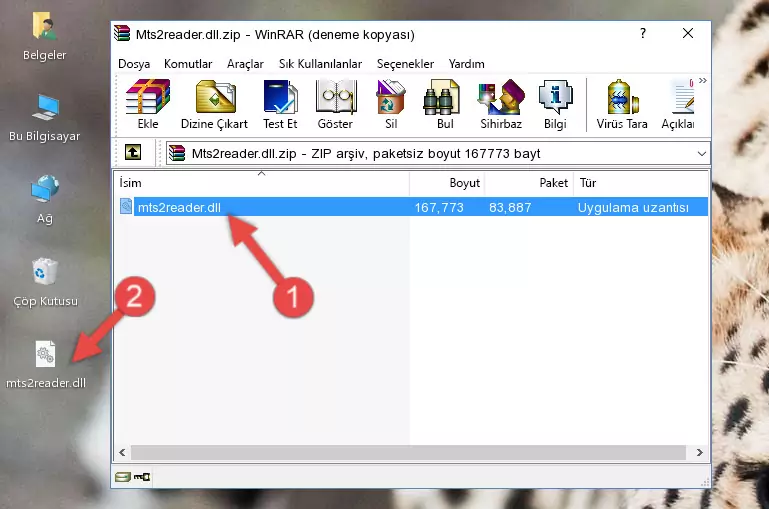
Task: Click Dizine Çıkart extract icon
Action: pyautogui.click(x=214, y=104)
